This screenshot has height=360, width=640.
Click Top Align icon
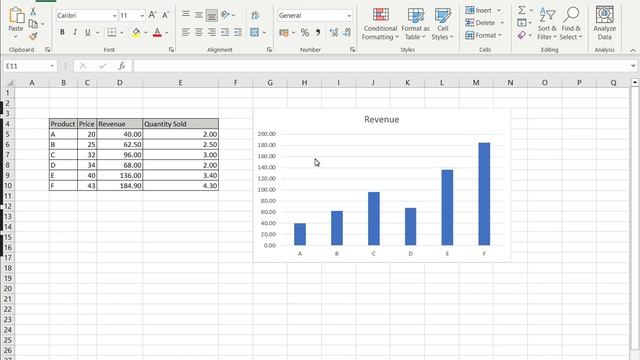pyautogui.click(x=186, y=15)
